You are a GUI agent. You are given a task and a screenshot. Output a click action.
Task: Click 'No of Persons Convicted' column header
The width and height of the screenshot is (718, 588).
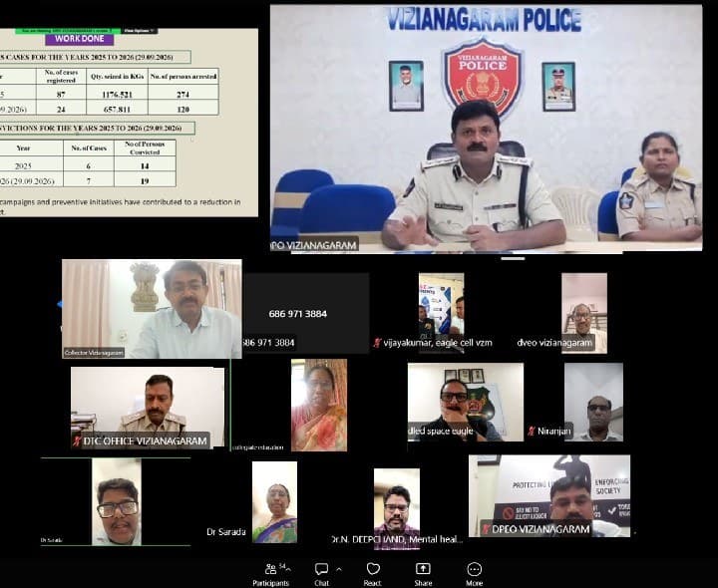pos(145,147)
